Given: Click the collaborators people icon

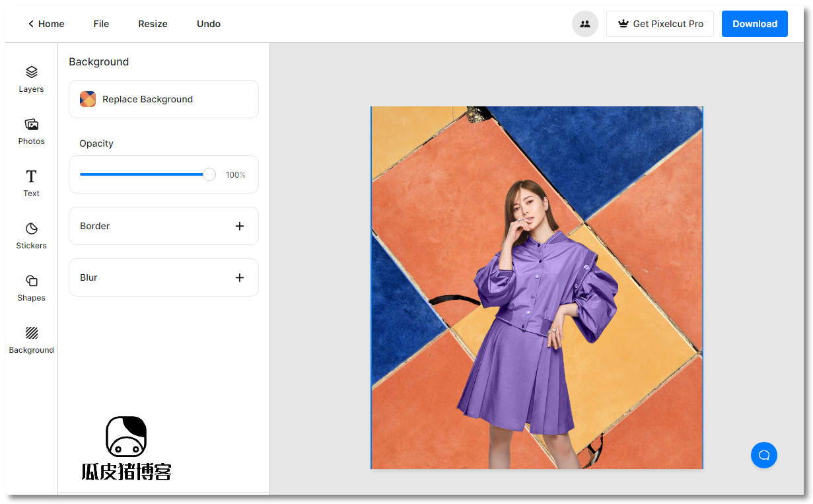Looking at the screenshot, I should coord(584,24).
